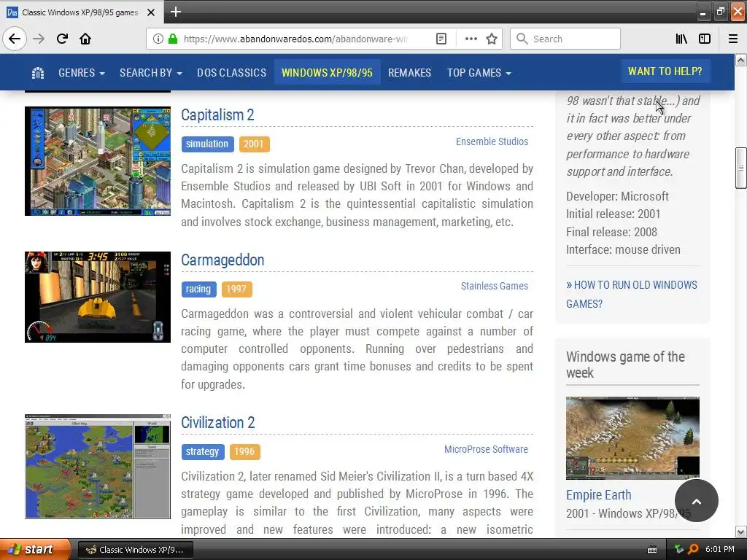
Task: Click the scrollbar up arrow
Action: [741, 60]
